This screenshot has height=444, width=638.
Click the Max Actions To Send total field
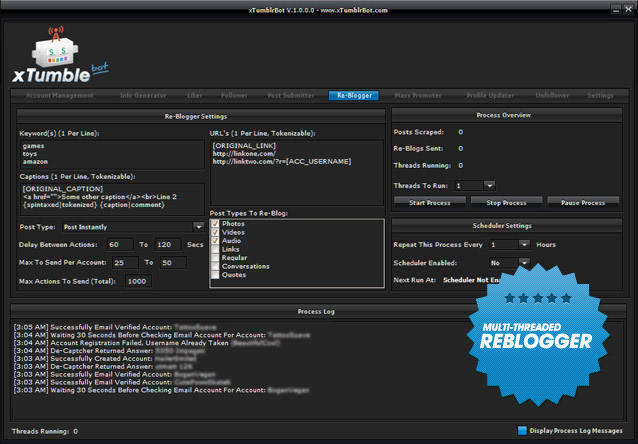click(136, 281)
